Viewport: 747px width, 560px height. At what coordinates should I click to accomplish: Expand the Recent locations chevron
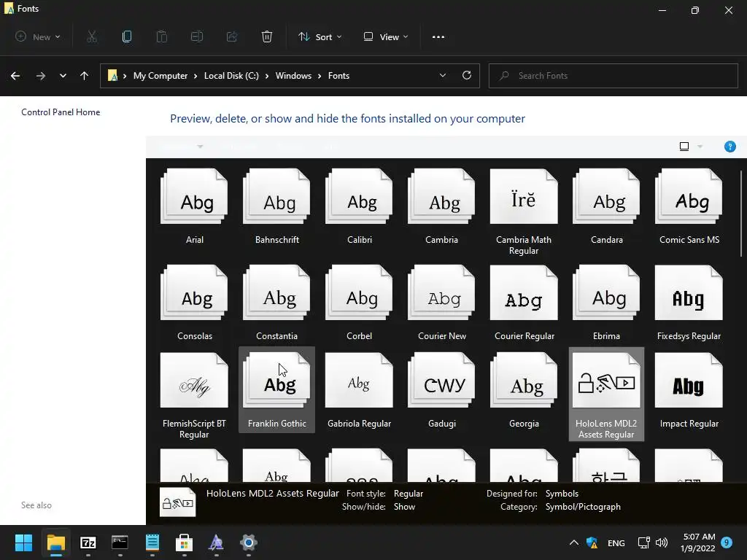click(63, 76)
